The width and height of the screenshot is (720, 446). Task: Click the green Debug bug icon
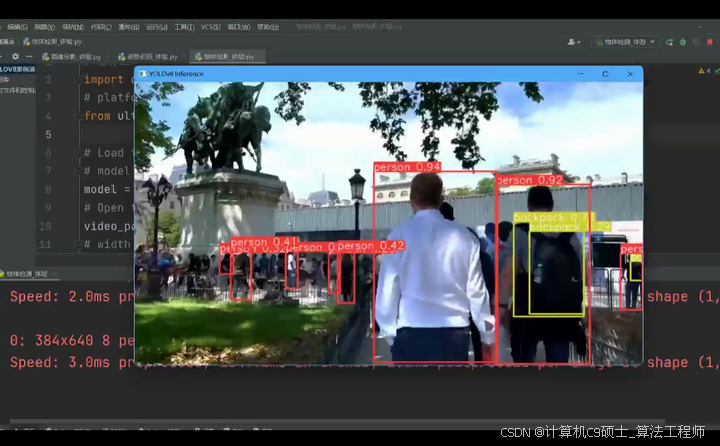pos(683,42)
